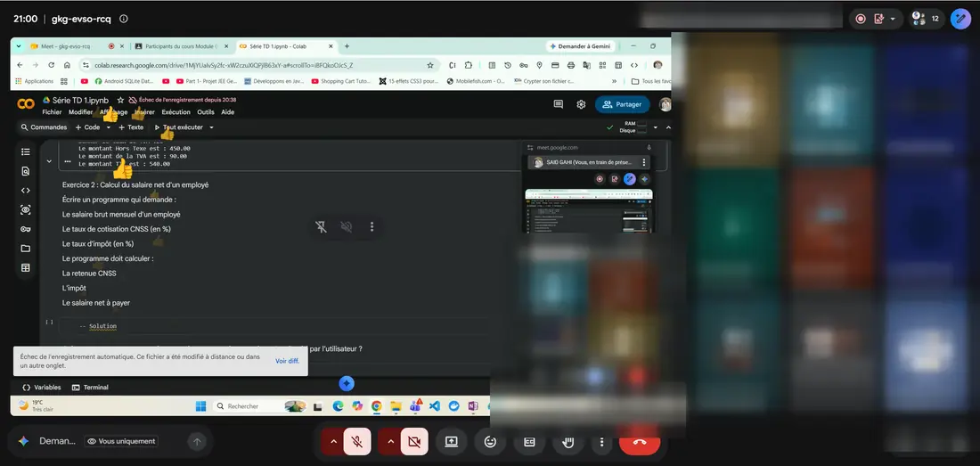Expand the dropdown next to Code
This screenshot has width=980, height=466.
coord(108,127)
